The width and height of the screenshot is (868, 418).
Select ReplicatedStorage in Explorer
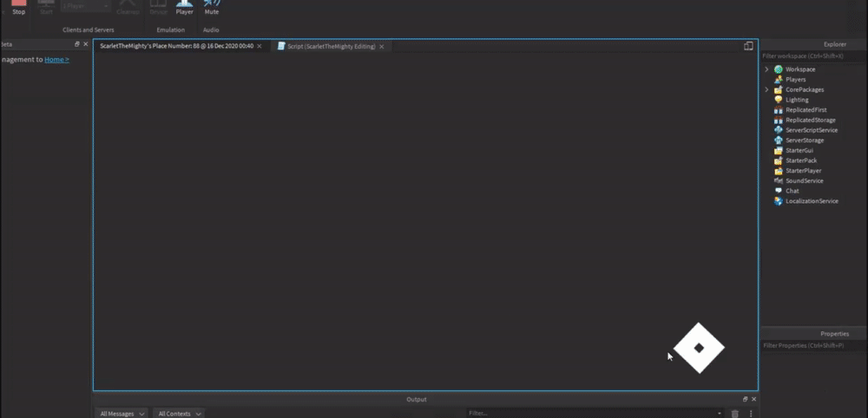pos(811,120)
